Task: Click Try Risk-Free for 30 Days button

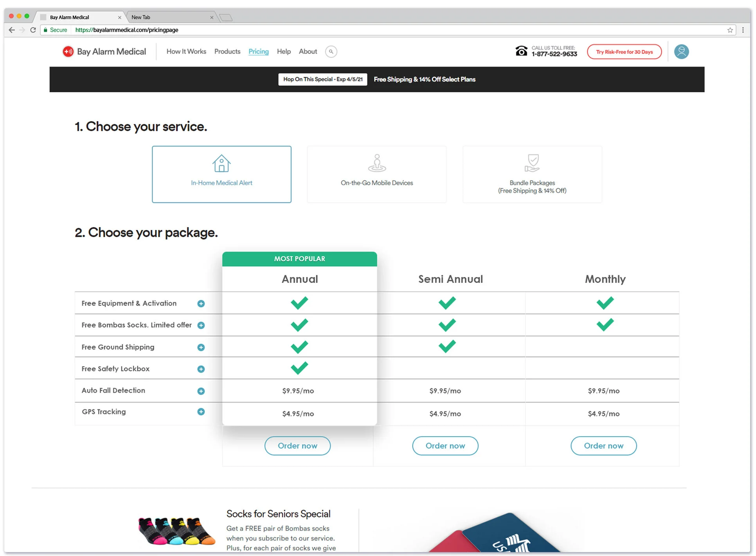Action: point(624,52)
